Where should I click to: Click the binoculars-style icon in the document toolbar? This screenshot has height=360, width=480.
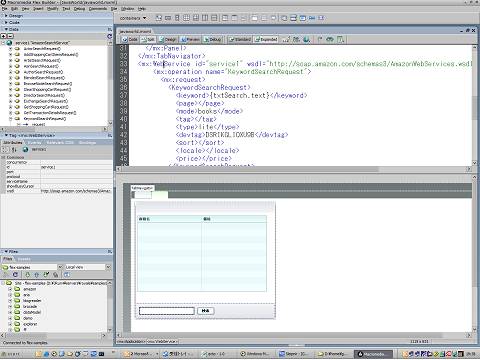(x=330, y=40)
